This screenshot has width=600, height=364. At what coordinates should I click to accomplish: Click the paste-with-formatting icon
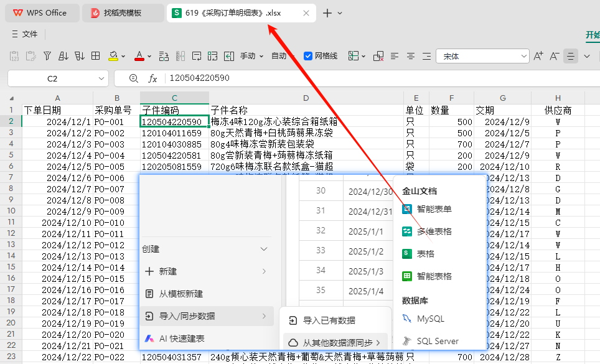tap(30, 56)
